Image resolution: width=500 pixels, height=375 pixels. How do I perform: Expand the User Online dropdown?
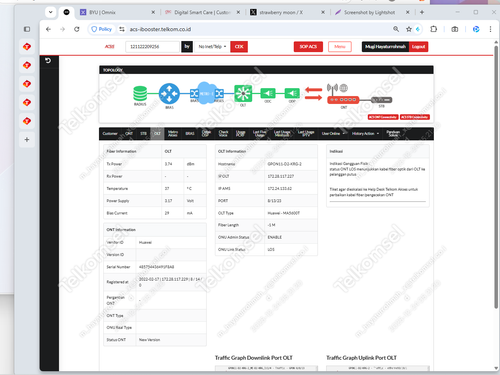[333, 134]
